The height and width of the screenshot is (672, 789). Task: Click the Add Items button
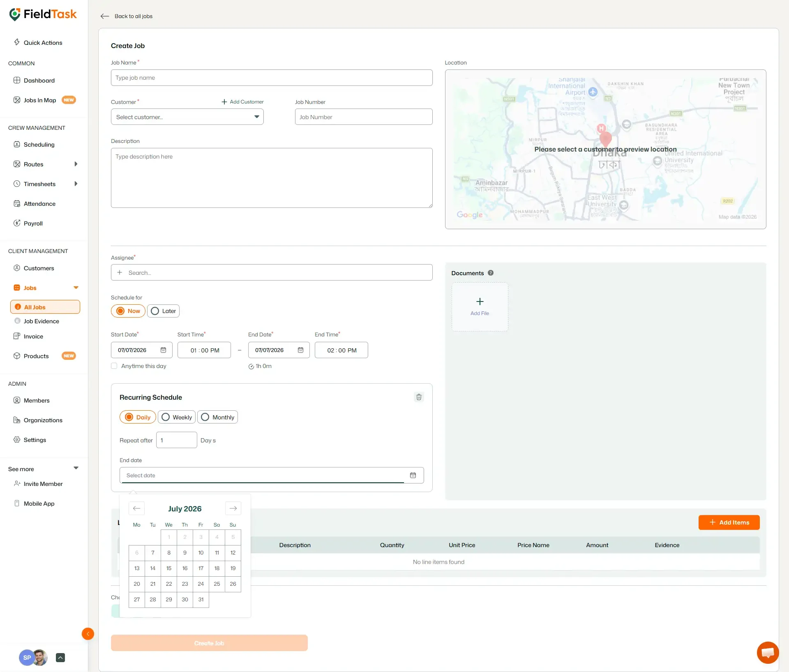[729, 522]
